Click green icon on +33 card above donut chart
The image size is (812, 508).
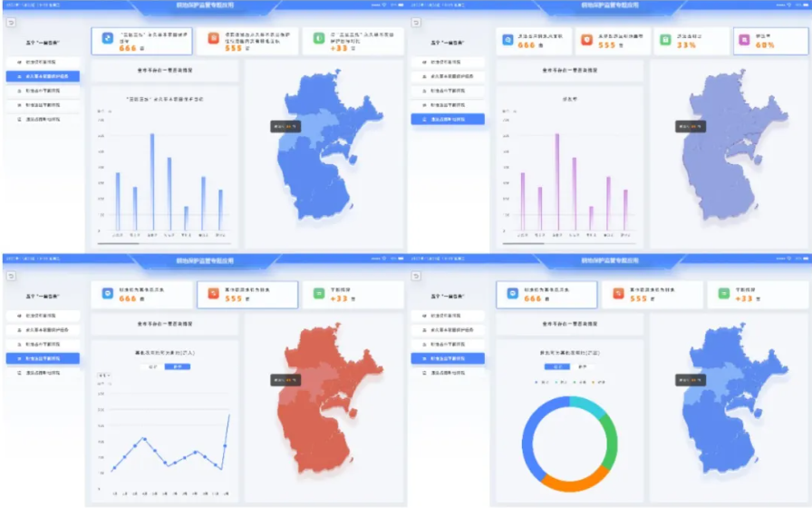[724, 293]
